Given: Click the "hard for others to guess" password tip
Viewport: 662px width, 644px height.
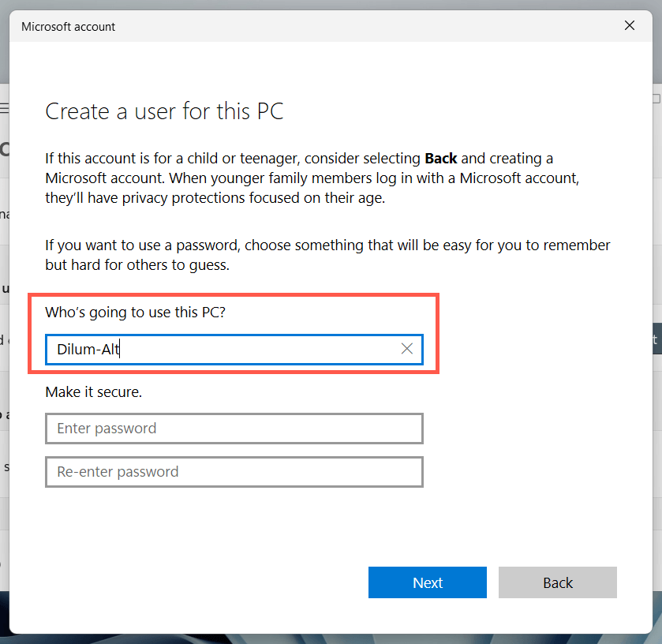Looking at the screenshot, I should 137,265.
